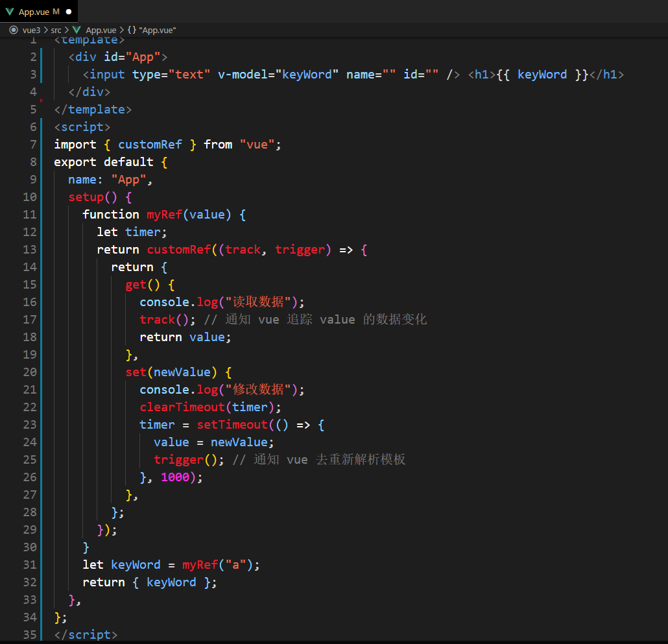Click {{ keyWord }} interpolation in h1

point(542,75)
